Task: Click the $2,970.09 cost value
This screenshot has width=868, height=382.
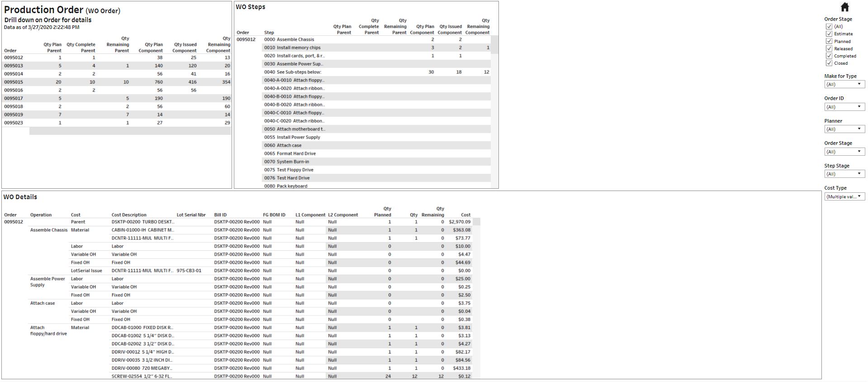Action: (460, 222)
